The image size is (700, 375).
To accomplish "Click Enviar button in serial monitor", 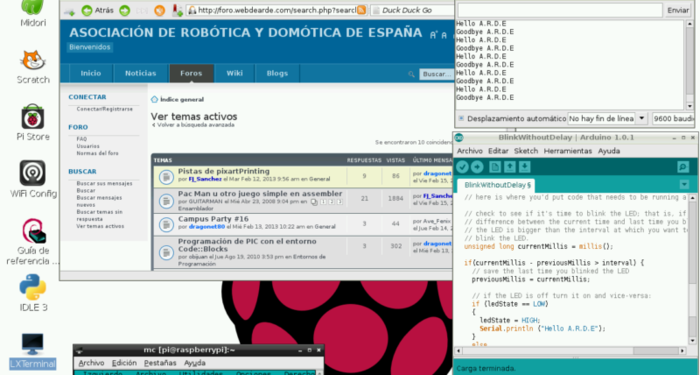I will coord(678,10).
